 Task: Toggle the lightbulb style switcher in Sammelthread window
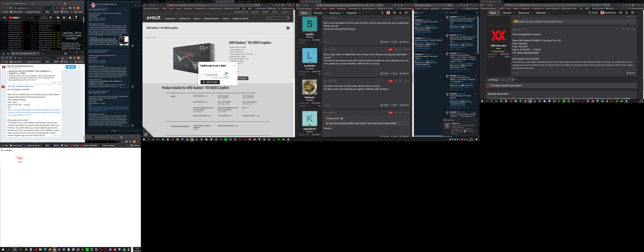pos(406,13)
